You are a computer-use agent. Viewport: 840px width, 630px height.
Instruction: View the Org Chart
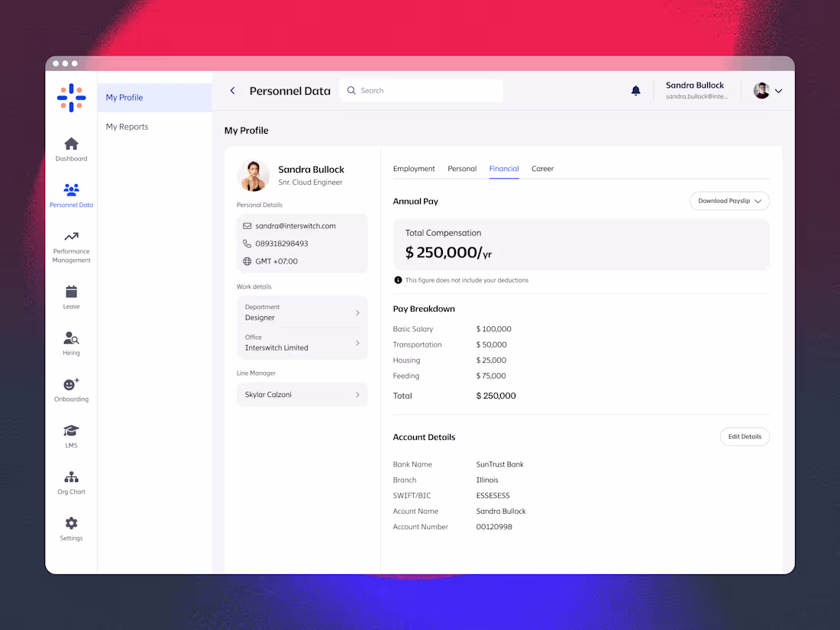click(71, 481)
